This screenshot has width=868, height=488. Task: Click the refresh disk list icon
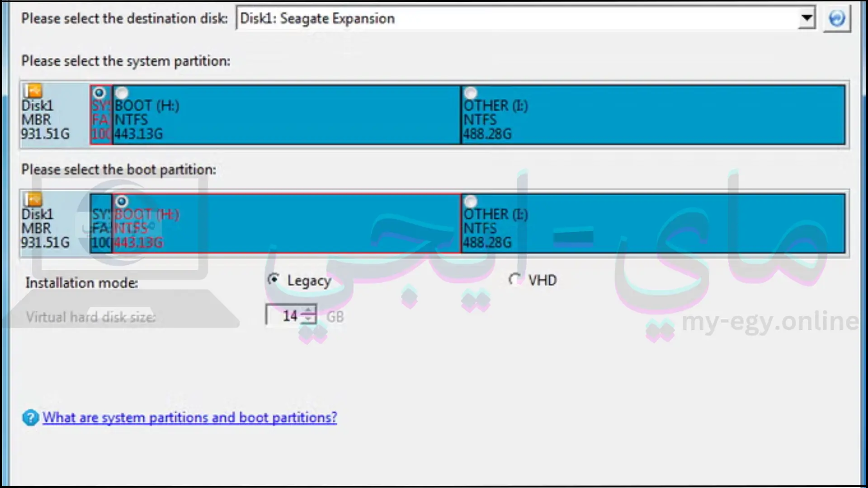point(837,19)
